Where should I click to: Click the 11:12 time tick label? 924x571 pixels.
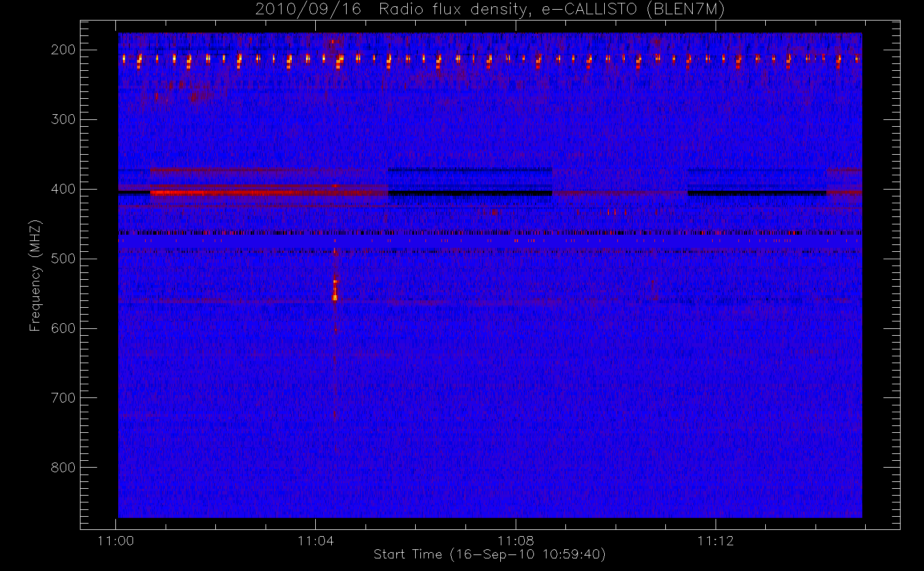point(716,541)
